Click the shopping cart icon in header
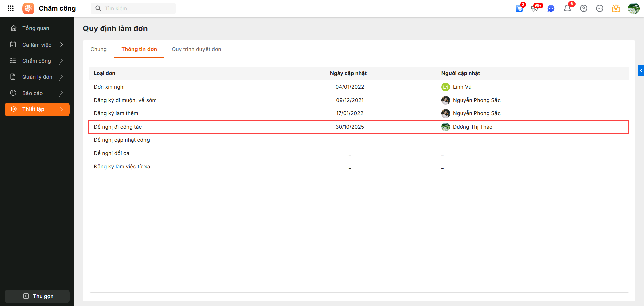This screenshot has height=306, width=644. click(519, 9)
